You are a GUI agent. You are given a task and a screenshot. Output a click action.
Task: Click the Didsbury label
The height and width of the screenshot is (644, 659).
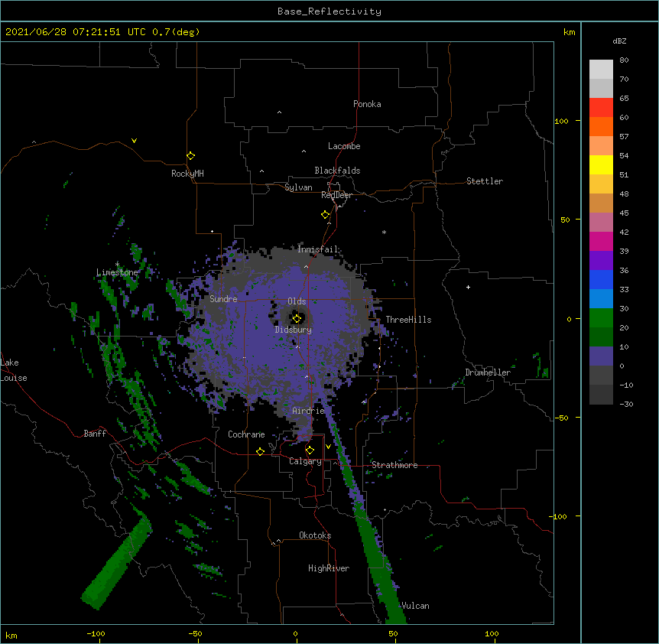click(294, 330)
